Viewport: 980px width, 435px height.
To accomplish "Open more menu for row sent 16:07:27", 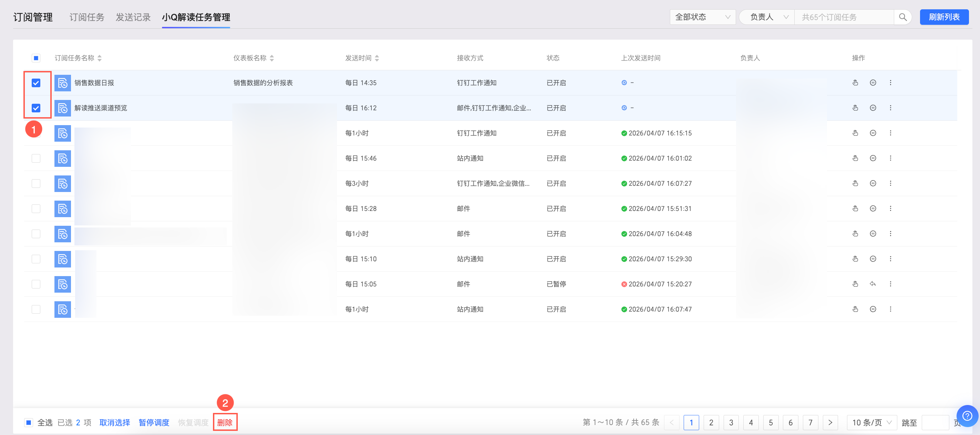I will [890, 183].
